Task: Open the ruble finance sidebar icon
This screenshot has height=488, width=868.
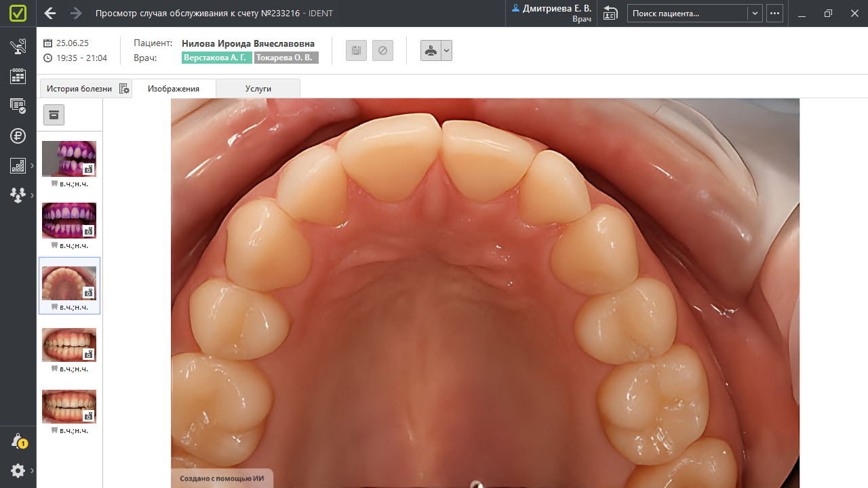Action: 18,136
